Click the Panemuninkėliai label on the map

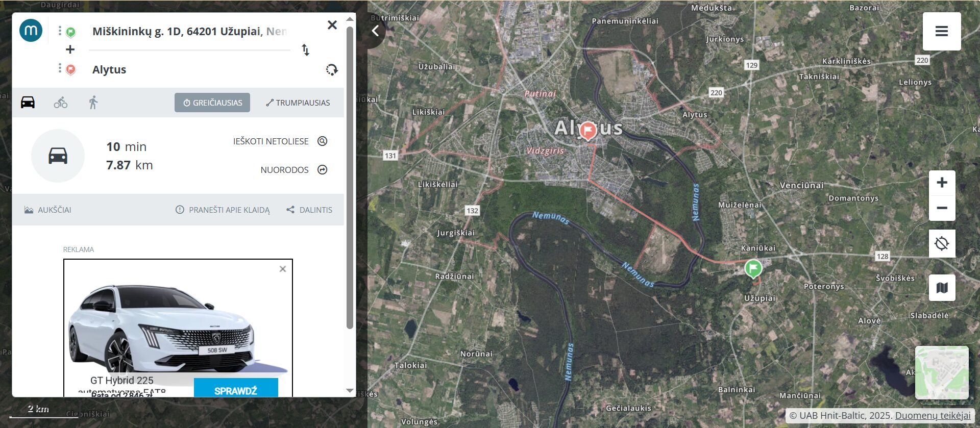point(625,21)
